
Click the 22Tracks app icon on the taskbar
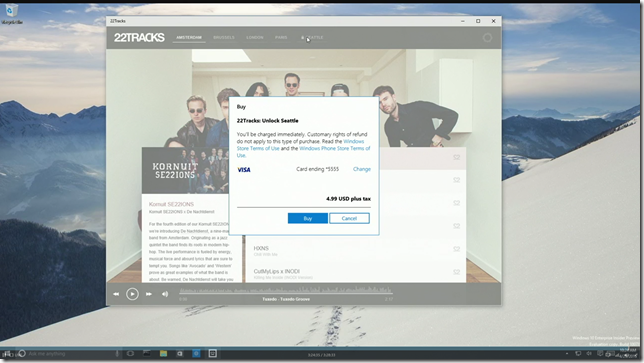213,354
